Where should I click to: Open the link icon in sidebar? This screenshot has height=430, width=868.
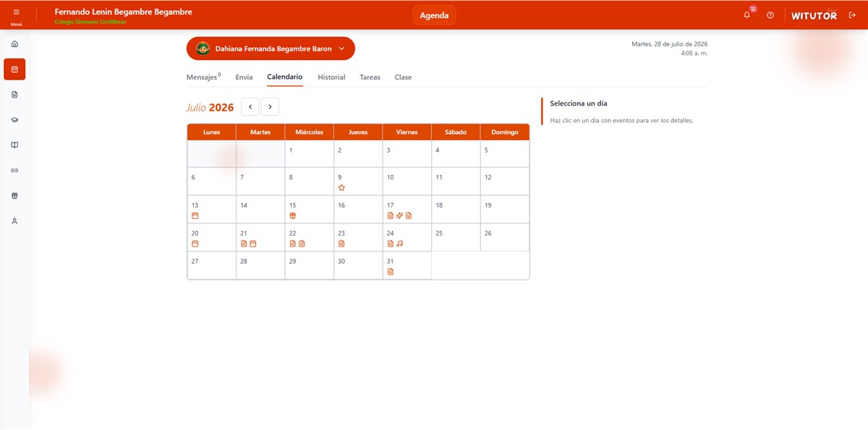pyautogui.click(x=14, y=170)
